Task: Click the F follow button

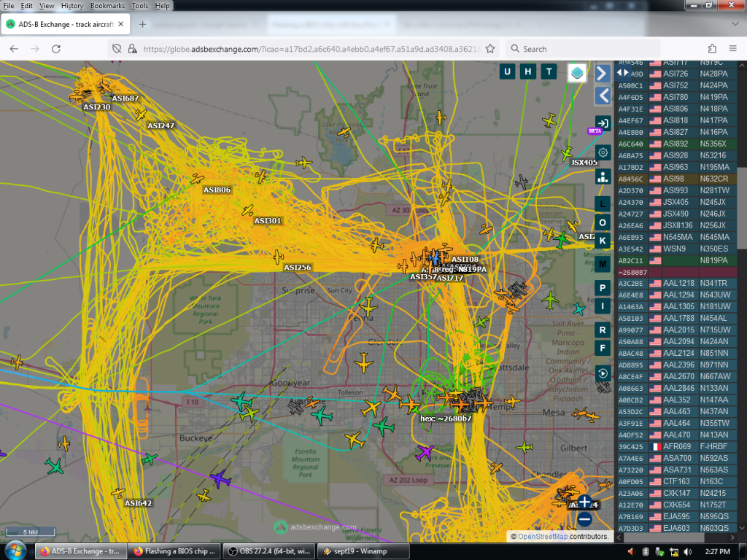Action: (602, 348)
